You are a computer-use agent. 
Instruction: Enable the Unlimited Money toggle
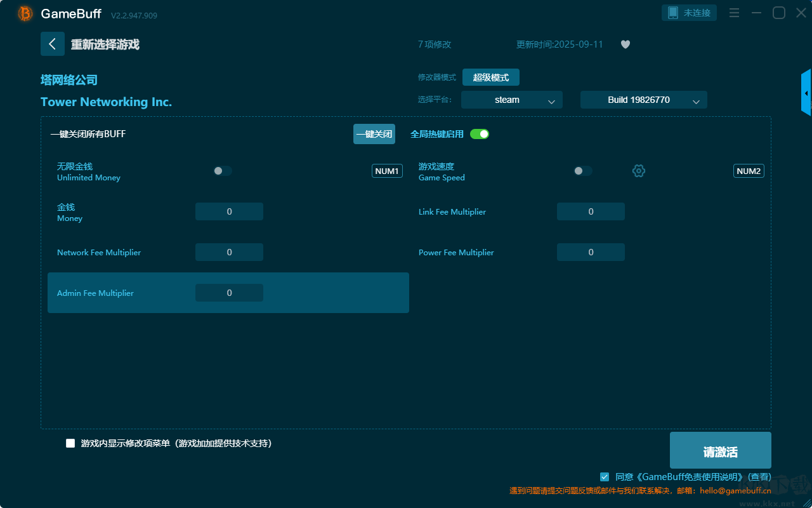coord(223,171)
